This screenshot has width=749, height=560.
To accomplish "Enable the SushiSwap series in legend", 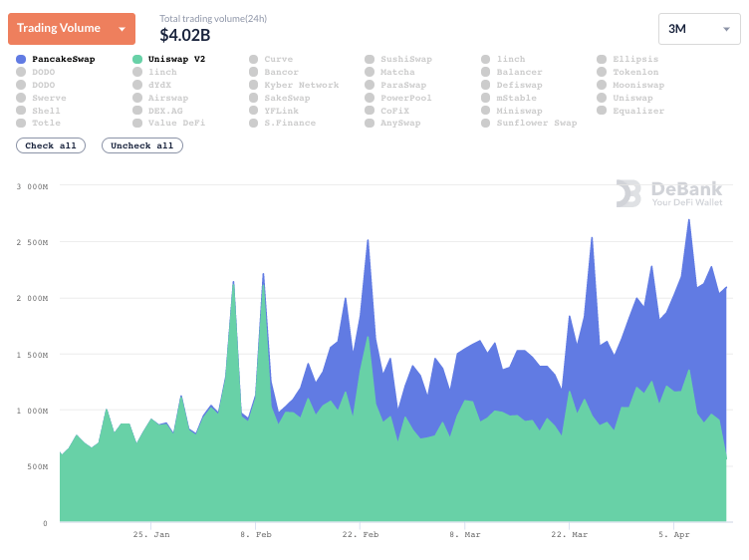I will pyautogui.click(x=398, y=59).
